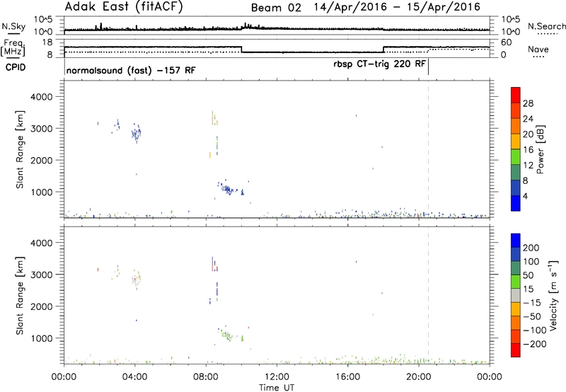Image resolution: width=566 pixels, height=392 pixels.
Task: Click 'rbsp CT-trig 220 RF' text
Action: coord(380,64)
